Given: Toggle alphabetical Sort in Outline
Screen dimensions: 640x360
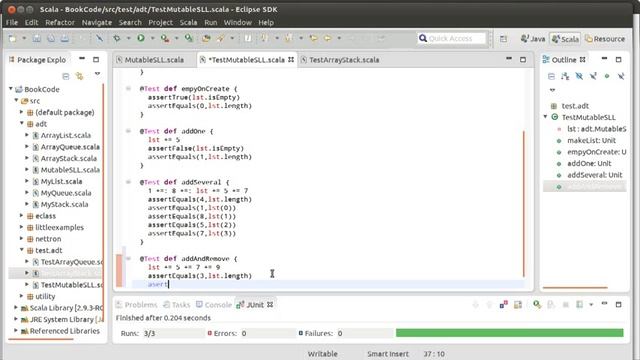Looking at the screenshot, I should point(565,76).
